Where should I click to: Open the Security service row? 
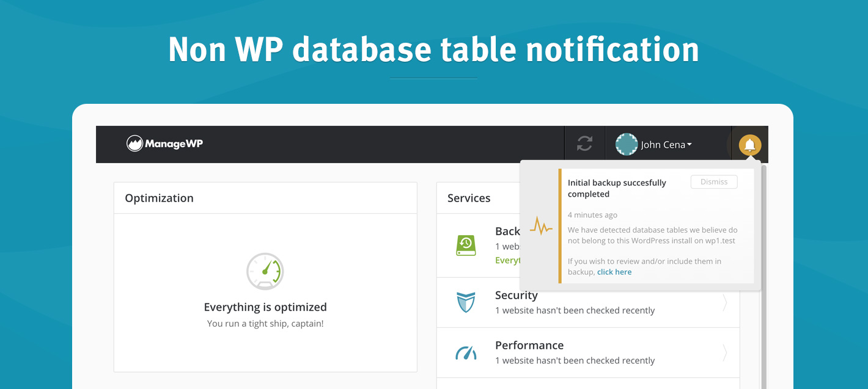(x=588, y=302)
